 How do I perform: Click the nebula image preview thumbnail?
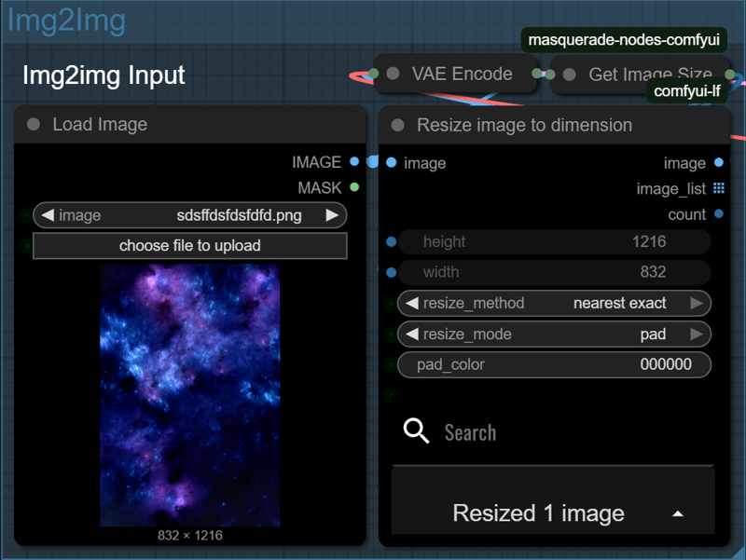[189, 394]
